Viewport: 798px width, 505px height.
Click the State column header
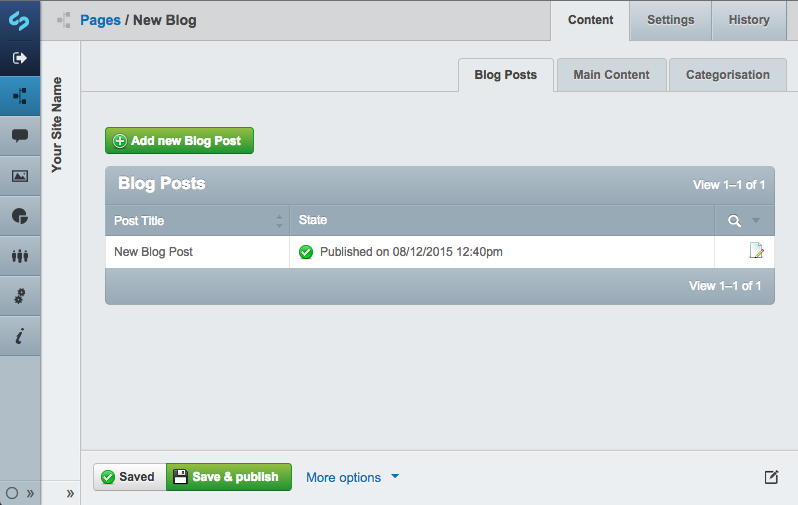pos(502,220)
